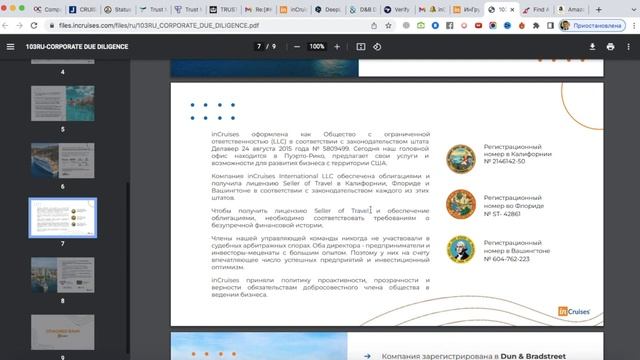Screen dimensions: 640x360
Task: Click the Dun & Bradstreet text
Action: (x=533, y=356)
